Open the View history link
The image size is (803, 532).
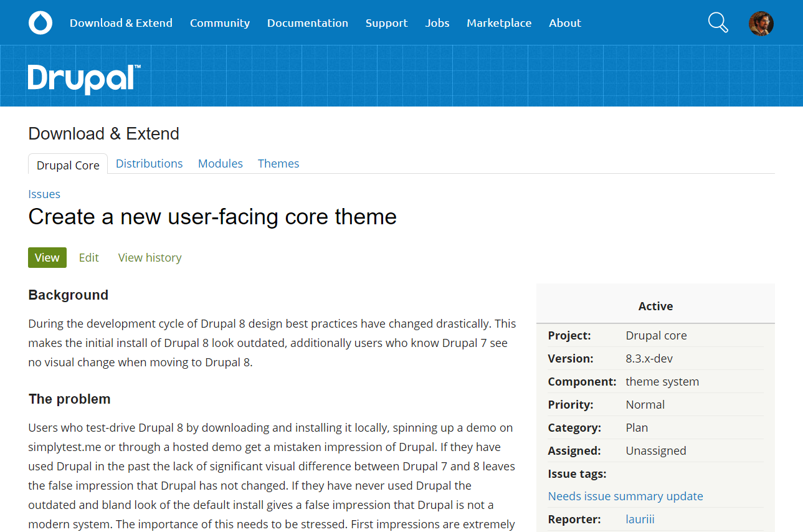150,257
